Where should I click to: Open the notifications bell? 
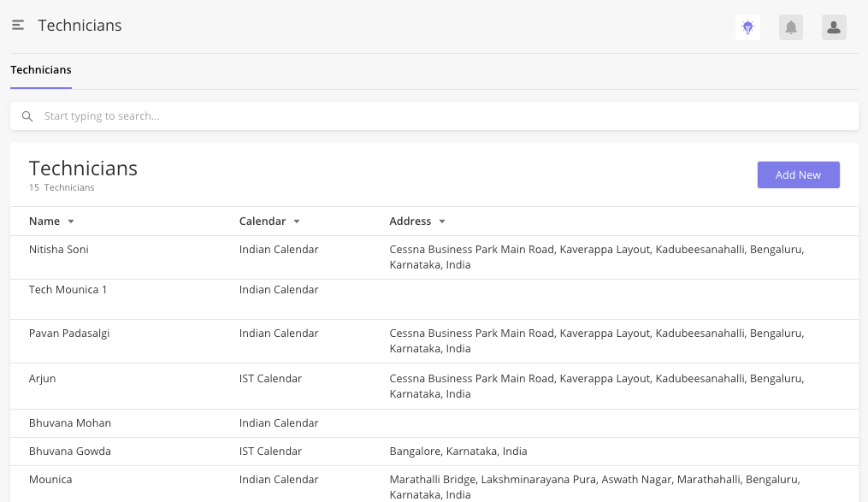pyautogui.click(x=790, y=27)
